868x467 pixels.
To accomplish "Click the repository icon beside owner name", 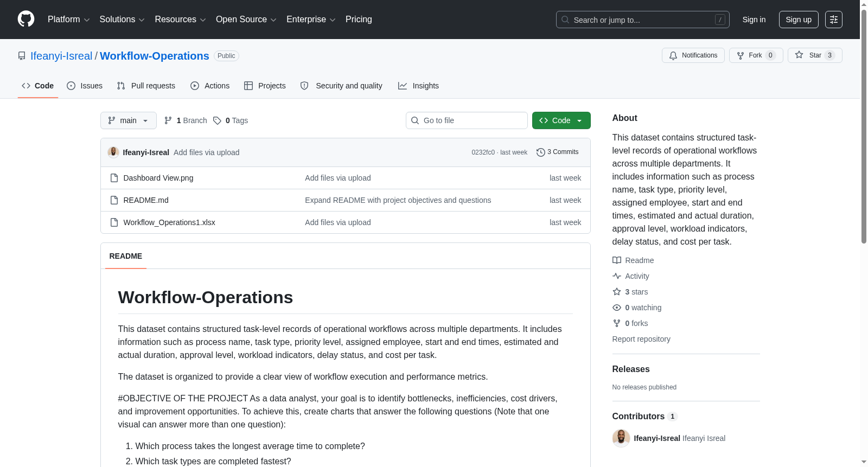I will point(22,56).
